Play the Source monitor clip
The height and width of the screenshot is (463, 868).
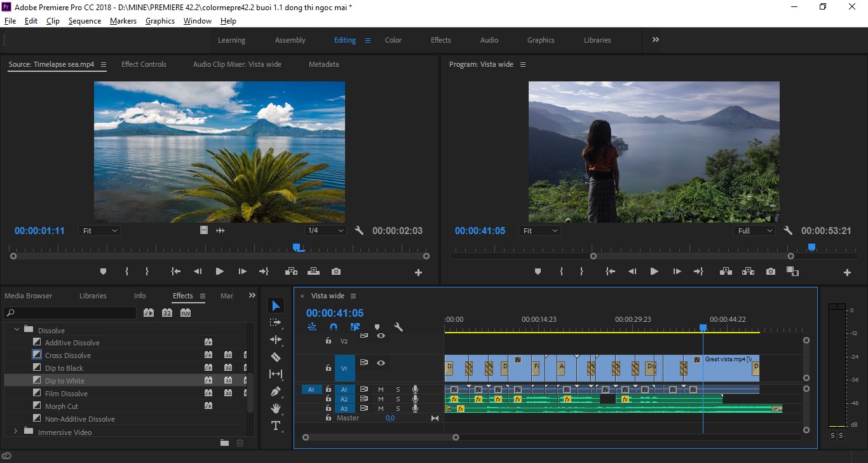tap(219, 272)
